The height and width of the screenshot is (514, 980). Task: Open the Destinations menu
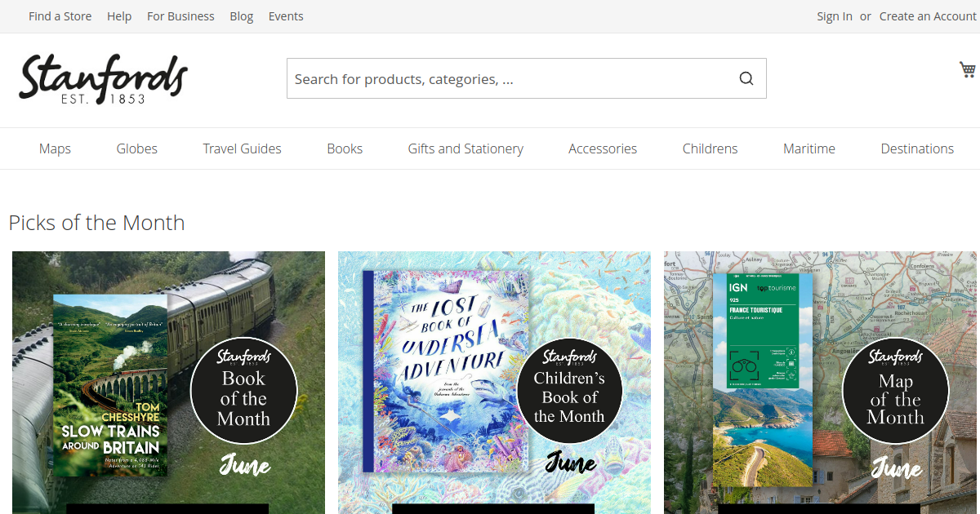917,148
